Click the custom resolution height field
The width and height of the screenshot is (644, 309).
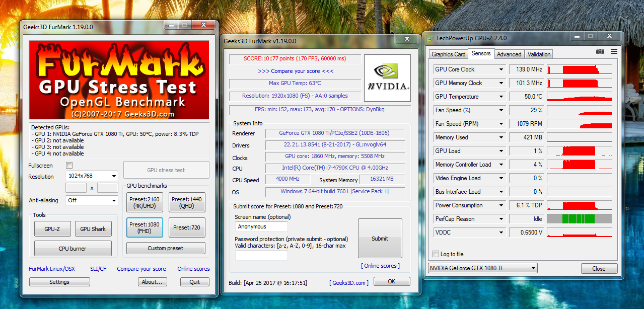[107, 188]
